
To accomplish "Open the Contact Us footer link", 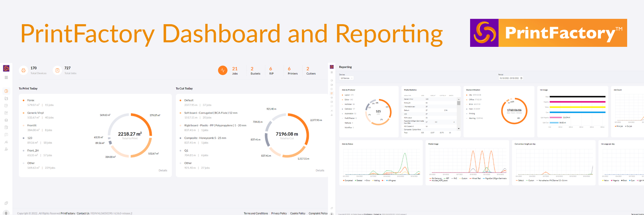I will [x=83, y=213].
